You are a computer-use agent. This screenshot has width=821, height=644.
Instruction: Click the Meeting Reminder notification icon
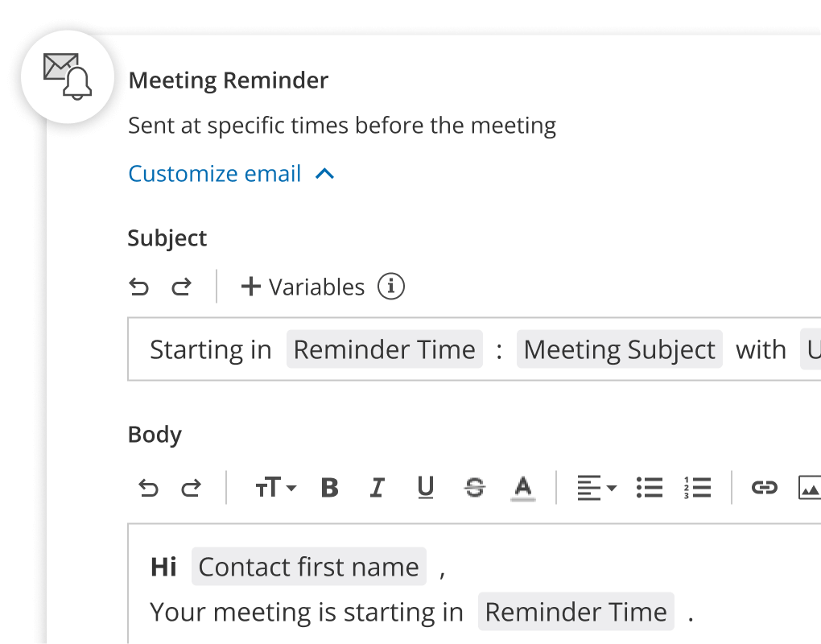(68, 77)
